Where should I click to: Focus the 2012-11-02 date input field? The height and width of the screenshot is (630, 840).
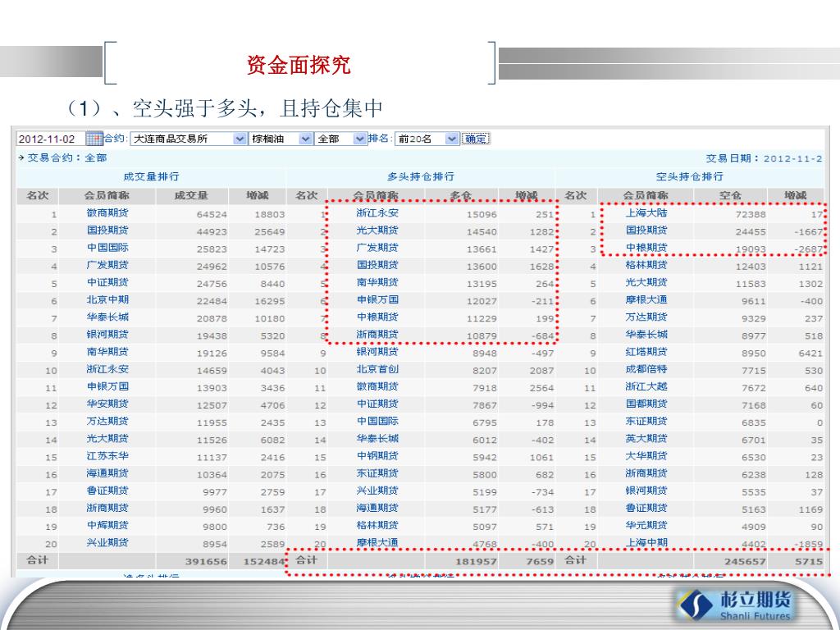(x=51, y=139)
